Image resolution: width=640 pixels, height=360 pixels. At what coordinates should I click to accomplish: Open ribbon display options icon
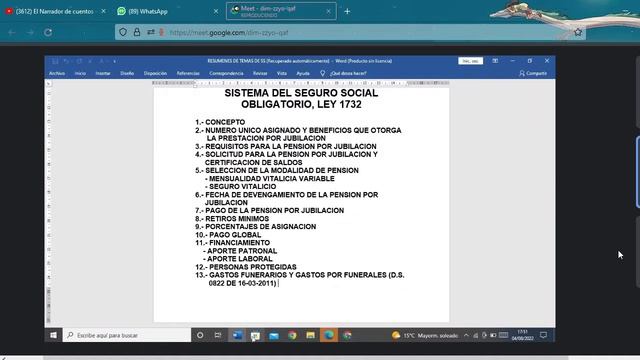(x=495, y=61)
